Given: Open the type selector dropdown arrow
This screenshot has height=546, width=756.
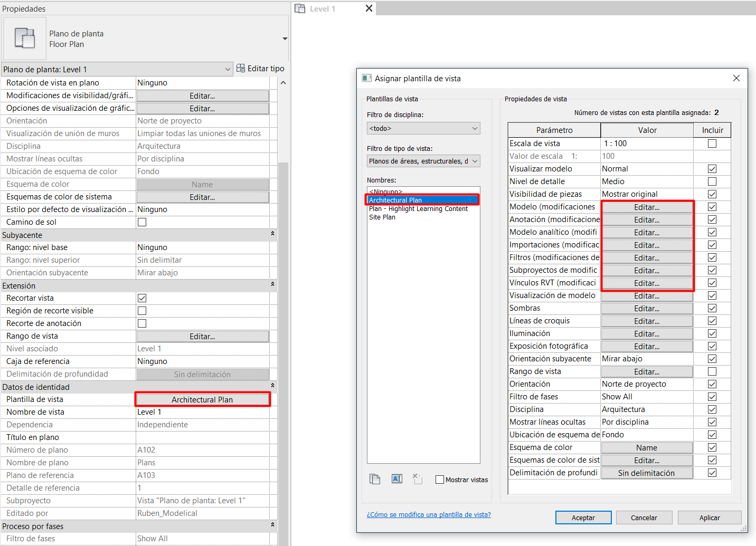Looking at the screenshot, I should pos(285,39).
